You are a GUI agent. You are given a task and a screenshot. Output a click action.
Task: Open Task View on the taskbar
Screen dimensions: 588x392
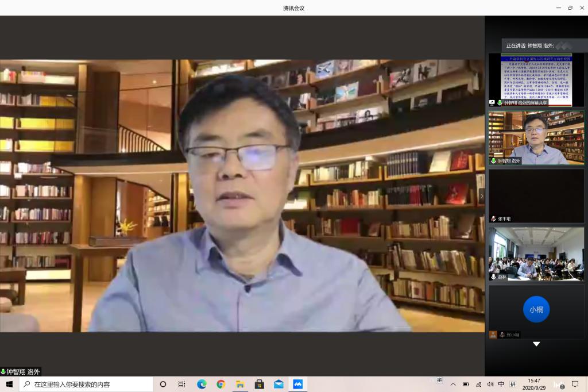point(181,384)
